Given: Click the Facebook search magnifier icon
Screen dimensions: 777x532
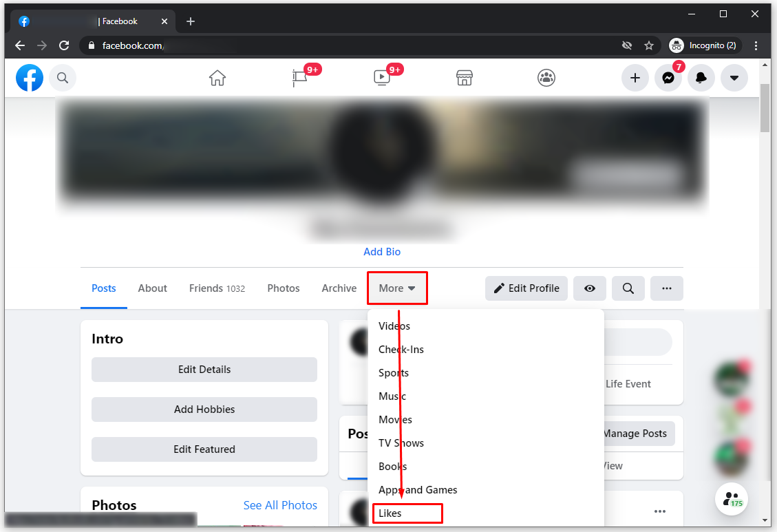Looking at the screenshot, I should point(63,78).
